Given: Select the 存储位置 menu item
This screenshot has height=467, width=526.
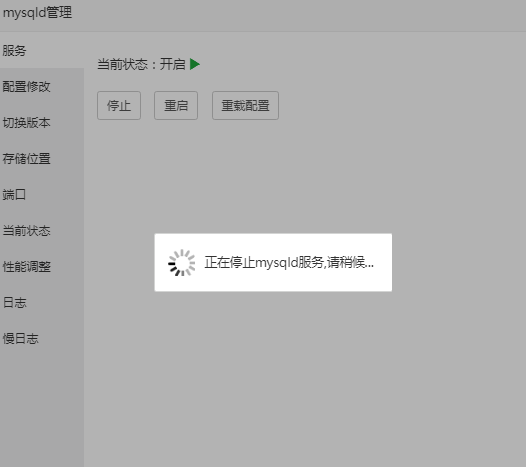Looking at the screenshot, I should click(x=42, y=158).
